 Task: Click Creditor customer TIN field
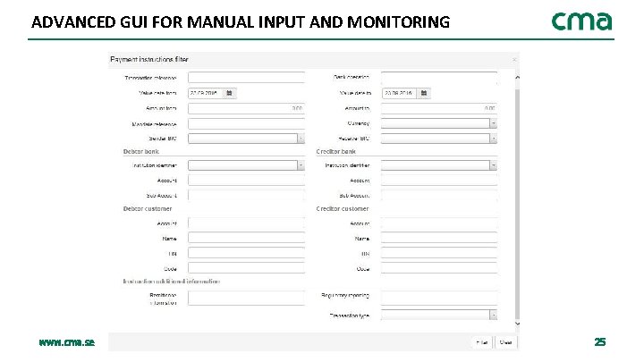[x=439, y=253]
